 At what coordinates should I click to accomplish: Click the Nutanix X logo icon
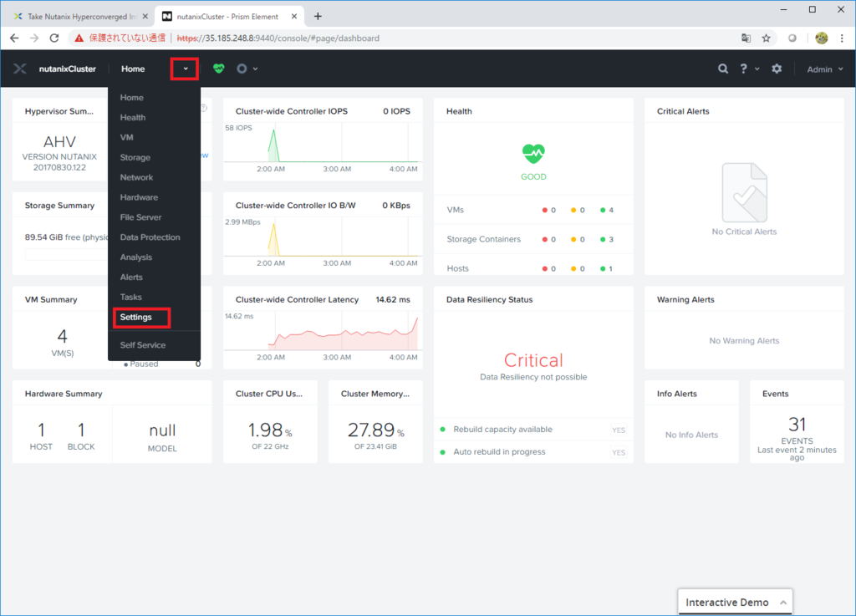(20, 69)
